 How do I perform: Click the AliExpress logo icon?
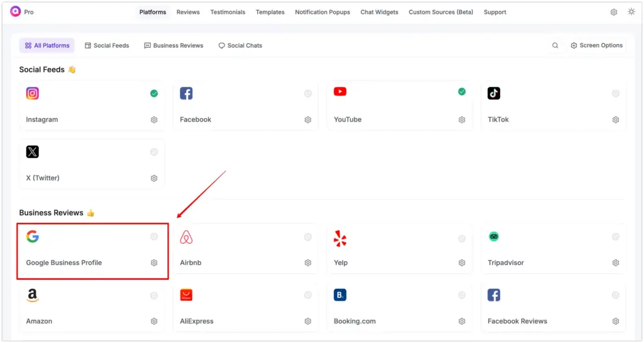click(186, 295)
